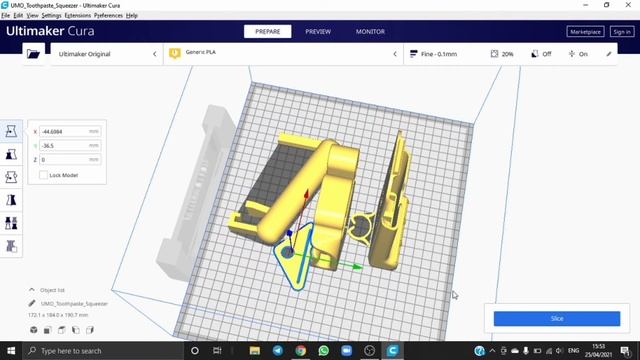The height and width of the screenshot is (360, 640).
Task: Expand the Ultimaker Original printer selector
Action: (107, 54)
